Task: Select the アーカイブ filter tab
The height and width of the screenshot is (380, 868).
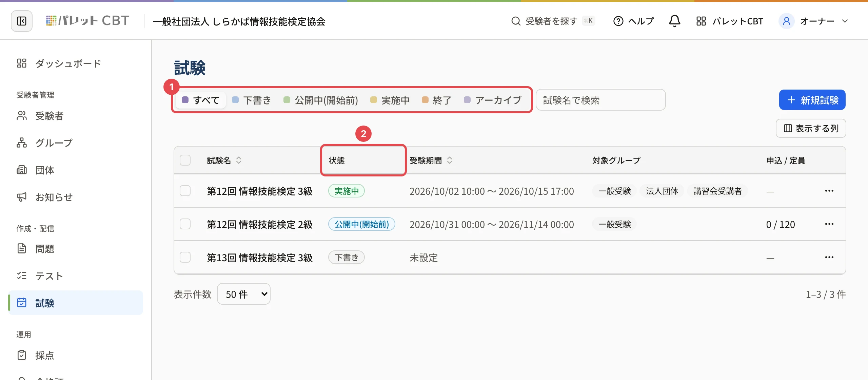Action: click(493, 100)
